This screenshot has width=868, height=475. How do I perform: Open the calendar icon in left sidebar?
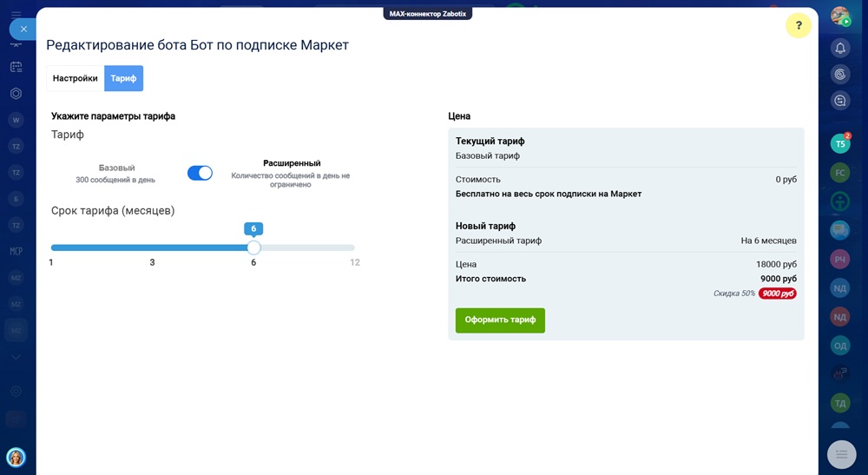coord(16,67)
